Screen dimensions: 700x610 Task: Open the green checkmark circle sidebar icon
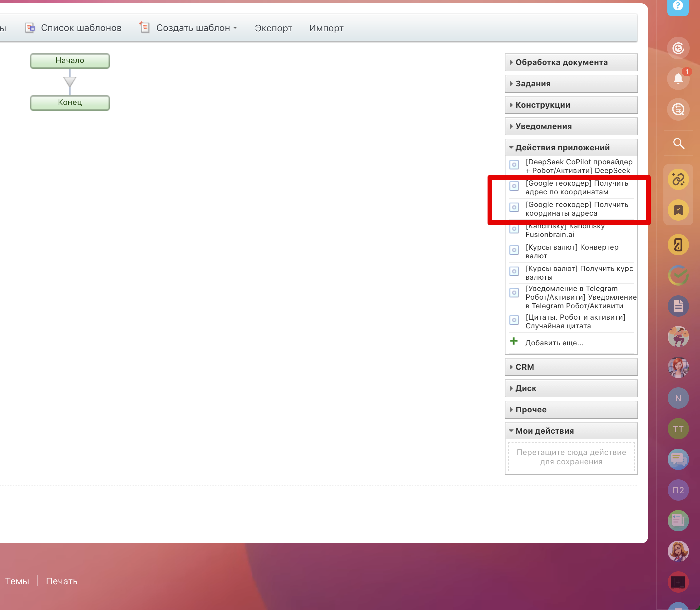click(678, 275)
